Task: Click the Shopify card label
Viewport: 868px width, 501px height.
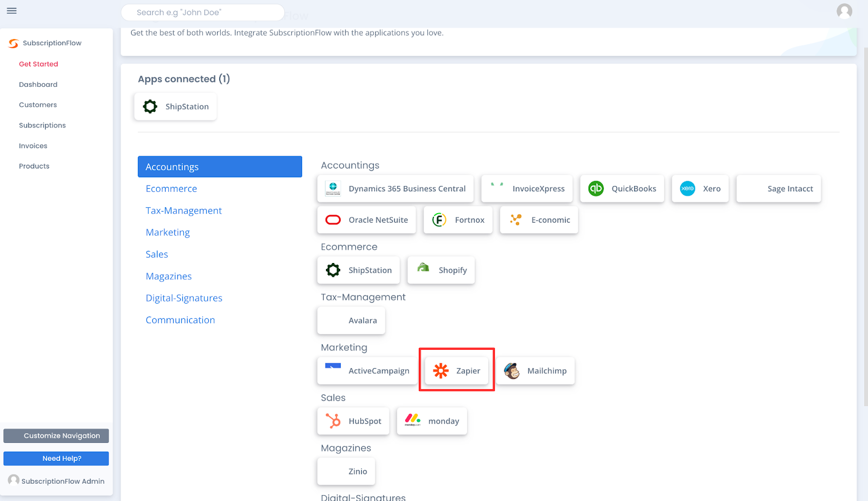Action: [453, 271]
